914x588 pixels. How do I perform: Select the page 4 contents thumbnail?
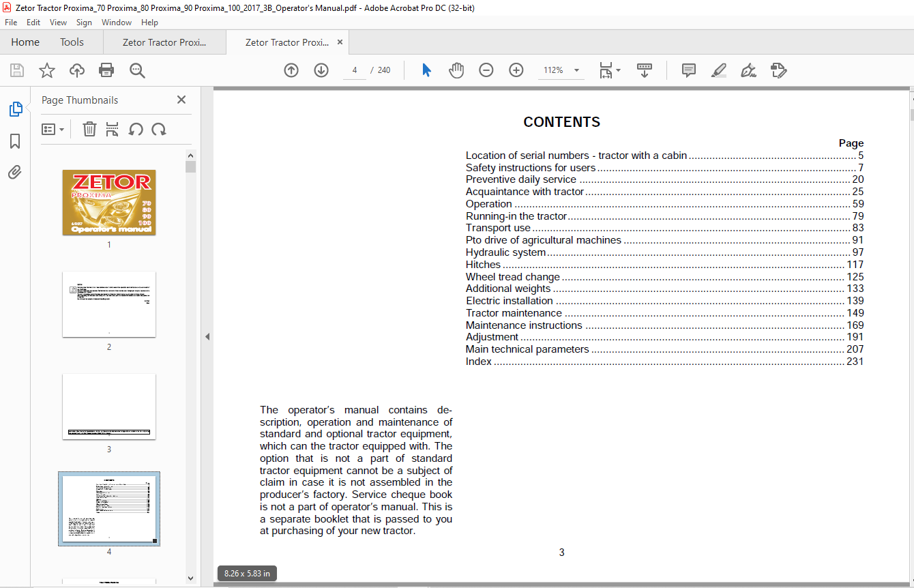pyautogui.click(x=109, y=508)
